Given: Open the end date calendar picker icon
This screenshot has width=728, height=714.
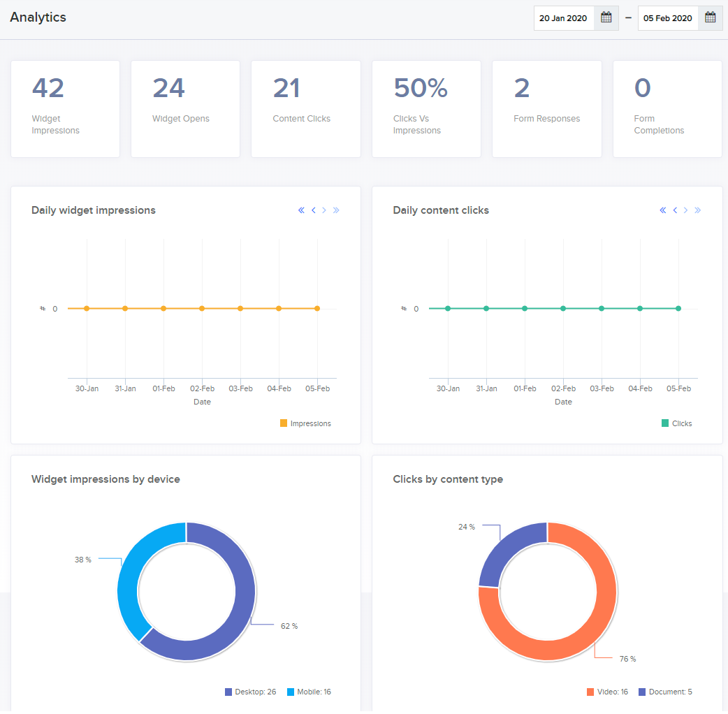Looking at the screenshot, I should coord(710,18).
